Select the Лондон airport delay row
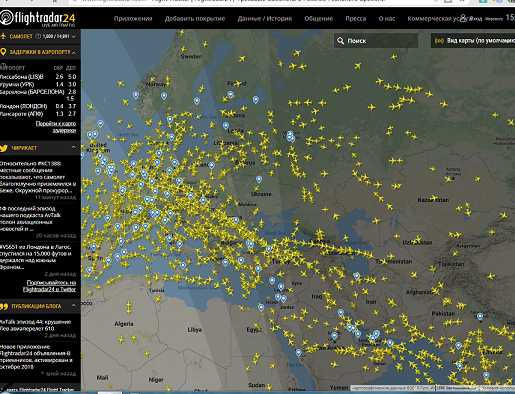 click(38, 106)
